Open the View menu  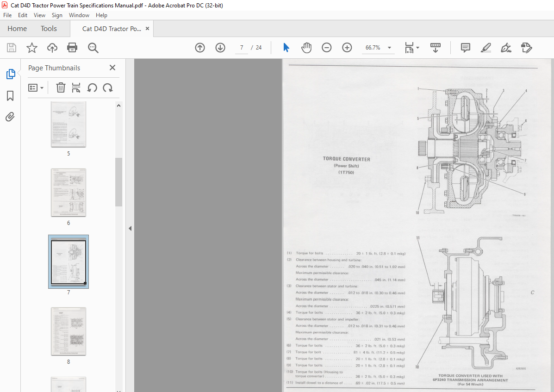(x=40, y=15)
